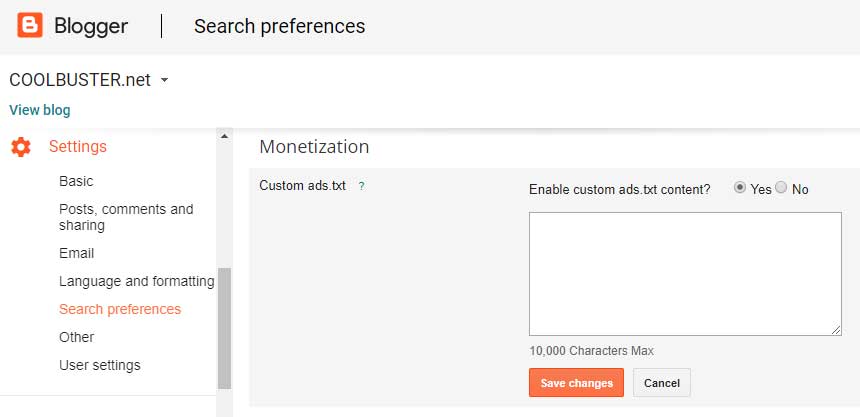
Task: Select No for custom ads.txt content
Action: tap(781, 187)
